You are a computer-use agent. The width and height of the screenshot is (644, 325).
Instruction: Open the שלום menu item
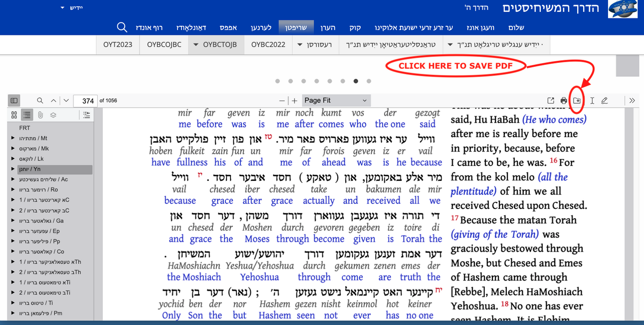515,27
